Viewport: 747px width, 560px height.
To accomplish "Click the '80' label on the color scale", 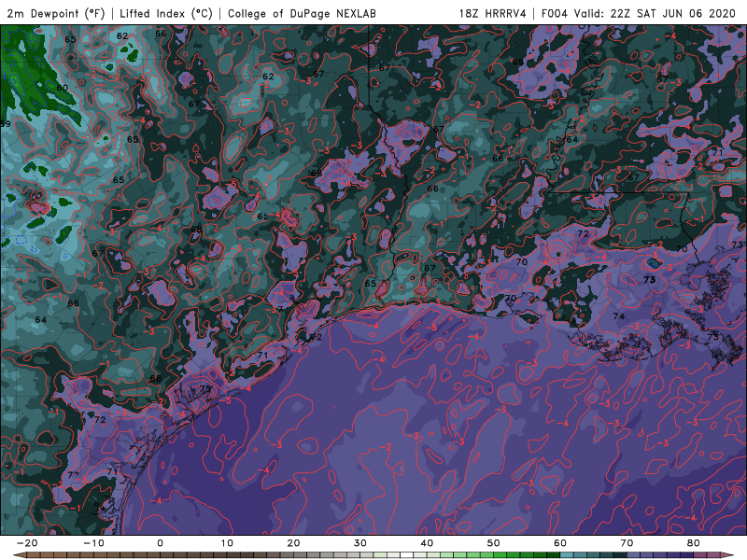I will click(x=694, y=543).
